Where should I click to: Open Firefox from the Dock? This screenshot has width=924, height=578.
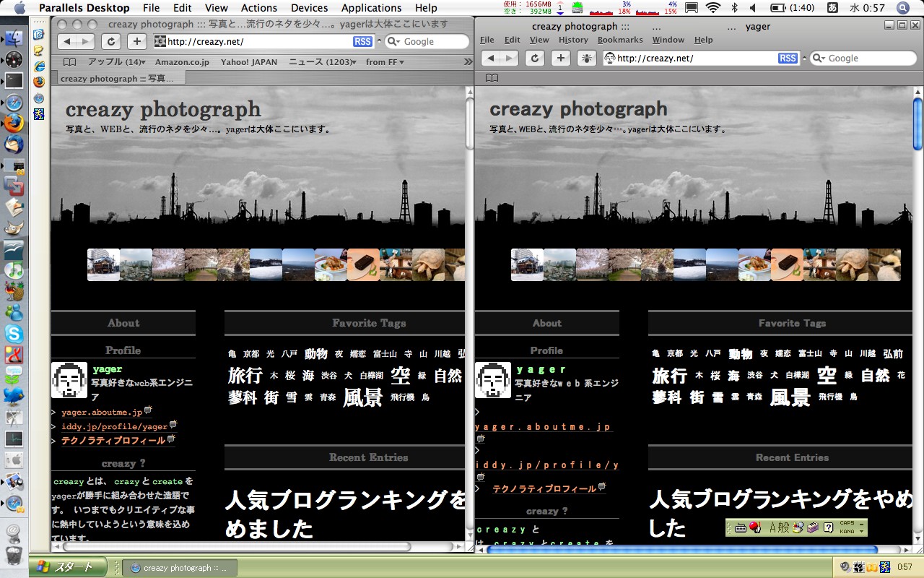(14, 123)
